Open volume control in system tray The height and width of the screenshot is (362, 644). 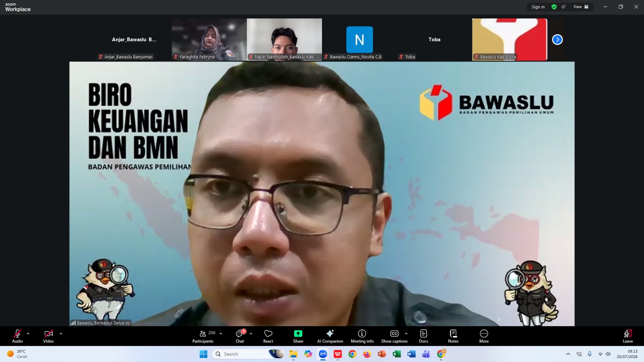coord(608,354)
